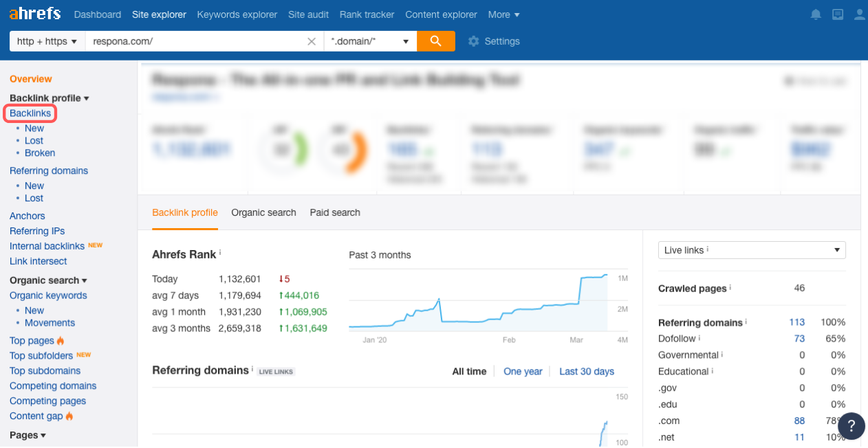Image resolution: width=868 pixels, height=448 pixels.
Task: Click Dofollow count 73
Action: point(799,339)
